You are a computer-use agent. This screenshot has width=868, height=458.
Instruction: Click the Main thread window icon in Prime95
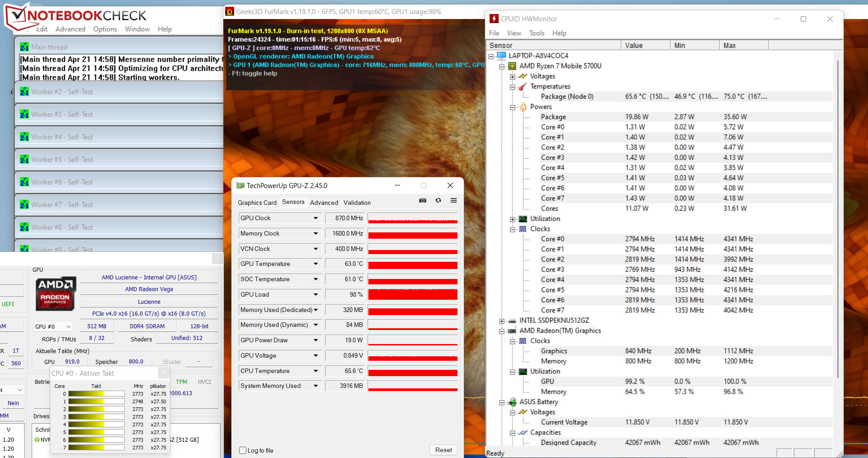click(24, 47)
